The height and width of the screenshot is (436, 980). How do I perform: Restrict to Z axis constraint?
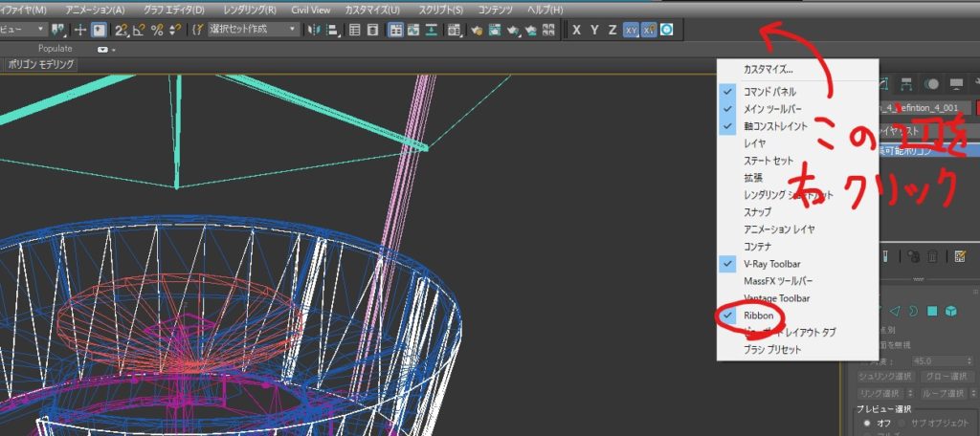click(x=612, y=30)
